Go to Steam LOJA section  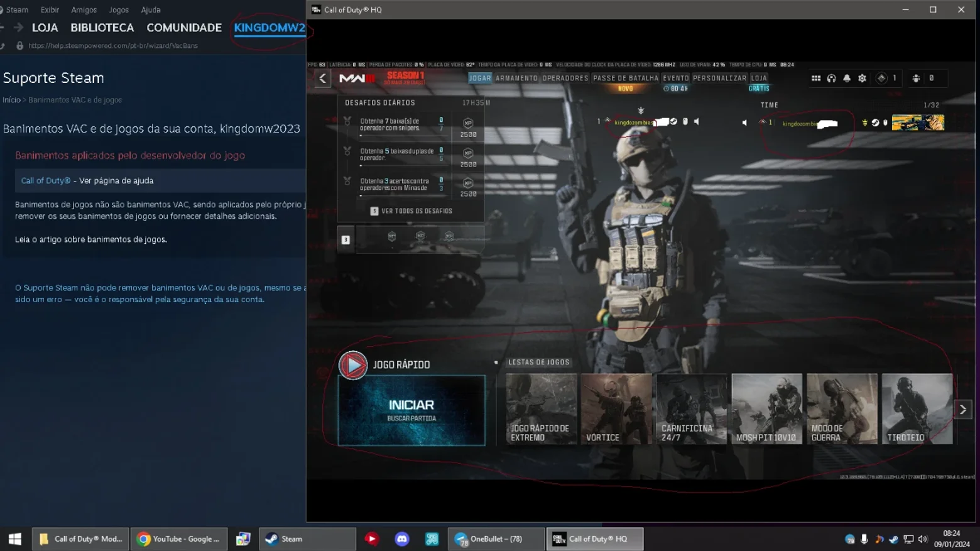click(45, 28)
